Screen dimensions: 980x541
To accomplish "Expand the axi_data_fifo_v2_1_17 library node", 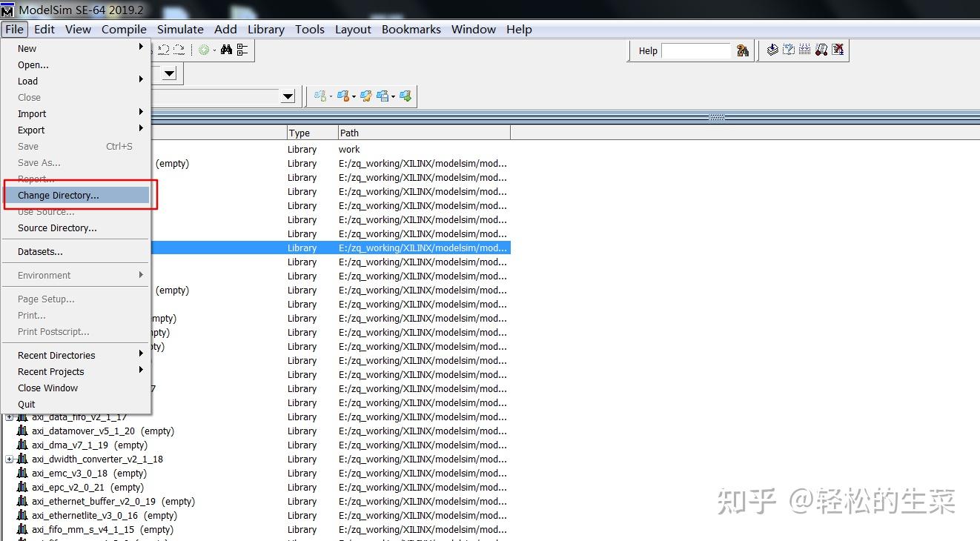I will point(10,417).
